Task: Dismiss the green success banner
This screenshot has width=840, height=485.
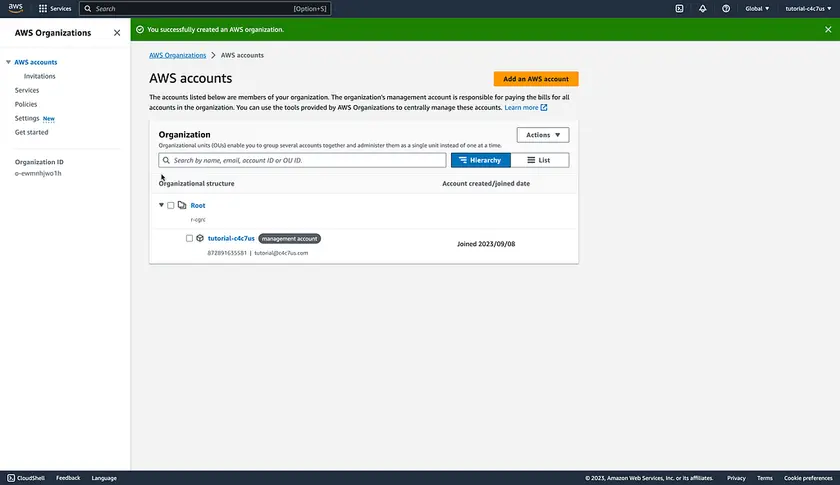Action: pyautogui.click(x=828, y=29)
